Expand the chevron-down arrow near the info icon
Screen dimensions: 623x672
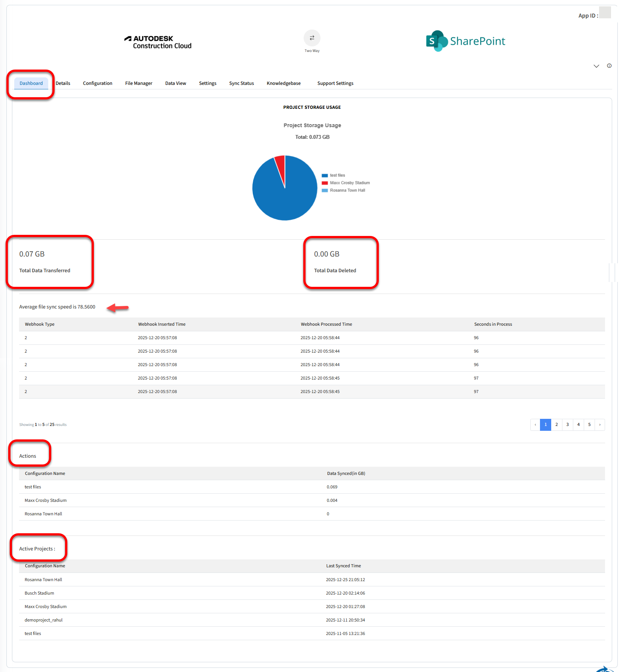tap(596, 66)
